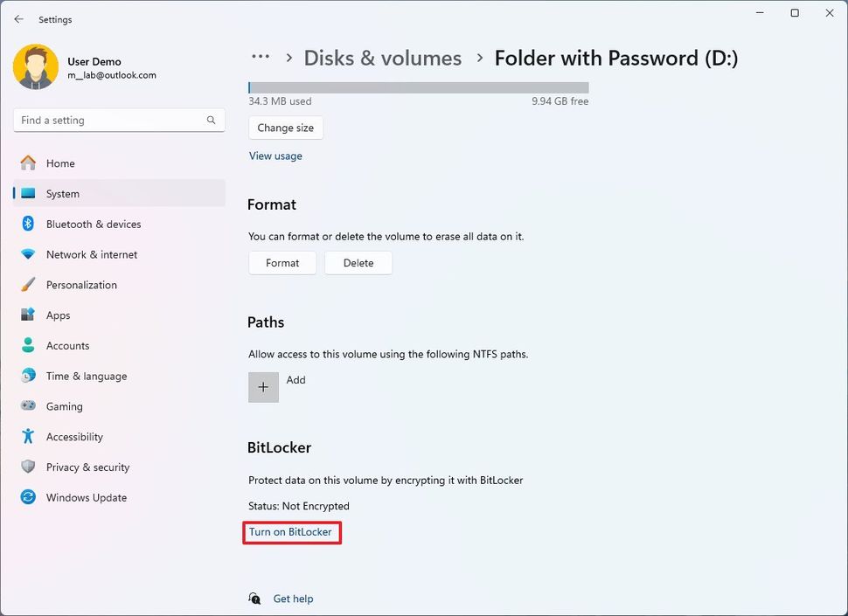Open the Turn on BitLocker link
The width and height of the screenshot is (848, 616).
click(291, 531)
